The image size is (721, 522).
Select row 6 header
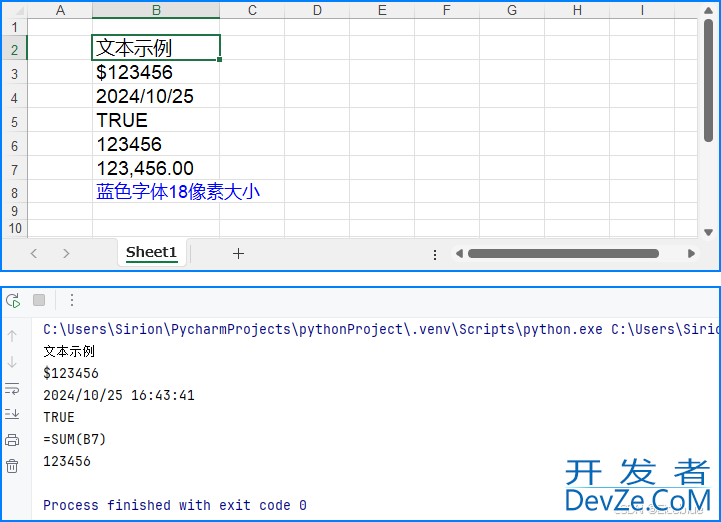[15, 145]
